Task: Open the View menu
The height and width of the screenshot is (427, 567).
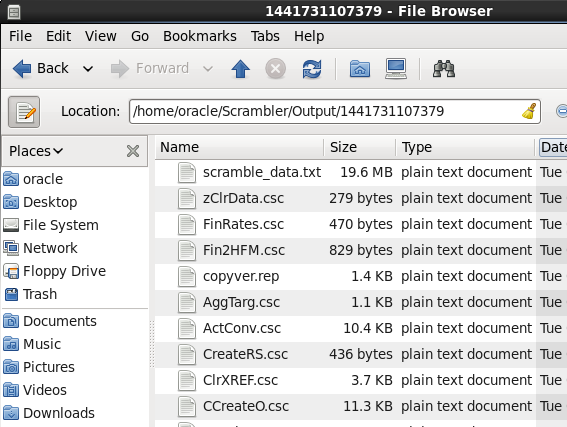Action: tap(101, 36)
